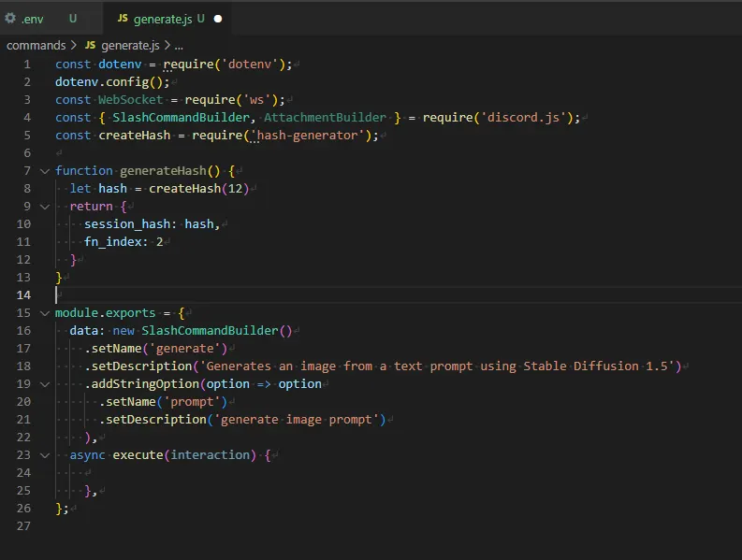
Task: Click line number 1 in the gutter
Action: tap(27, 65)
